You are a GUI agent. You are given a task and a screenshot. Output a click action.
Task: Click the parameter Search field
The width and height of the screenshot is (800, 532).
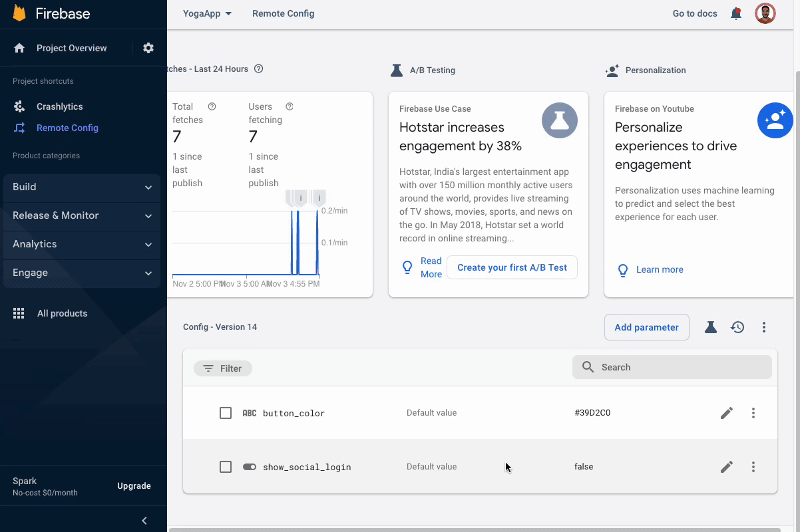pyautogui.click(x=672, y=367)
